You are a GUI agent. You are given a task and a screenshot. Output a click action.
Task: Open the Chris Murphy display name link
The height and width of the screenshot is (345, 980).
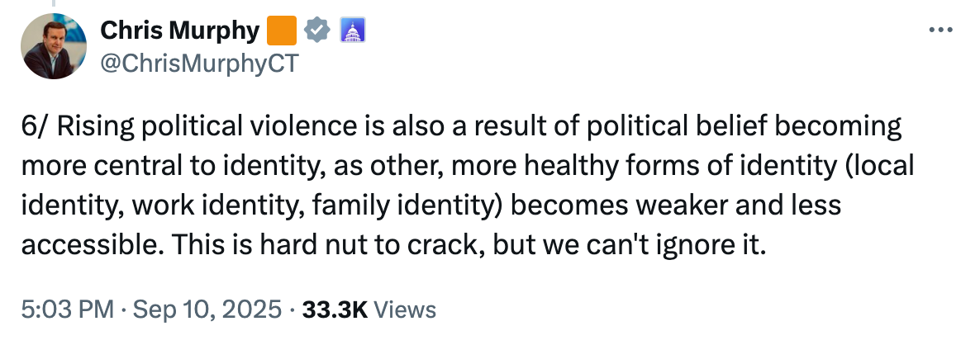click(180, 30)
